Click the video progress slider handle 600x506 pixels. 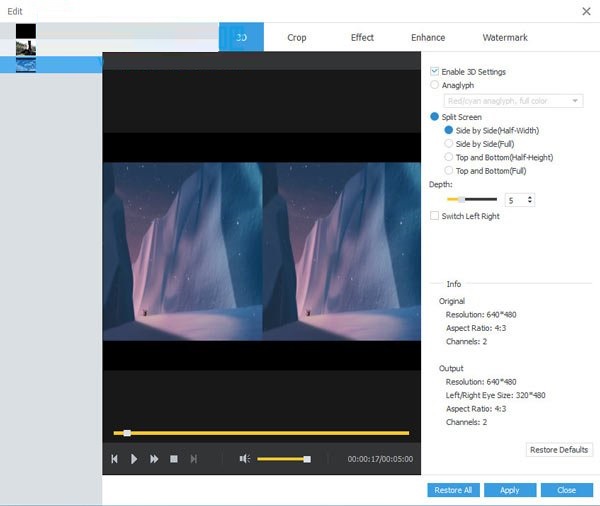click(x=127, y=433)
